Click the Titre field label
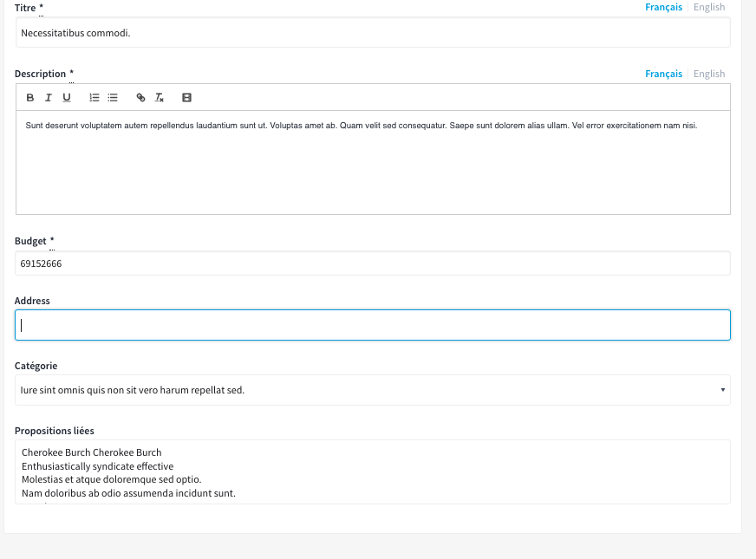 (25, 8)
